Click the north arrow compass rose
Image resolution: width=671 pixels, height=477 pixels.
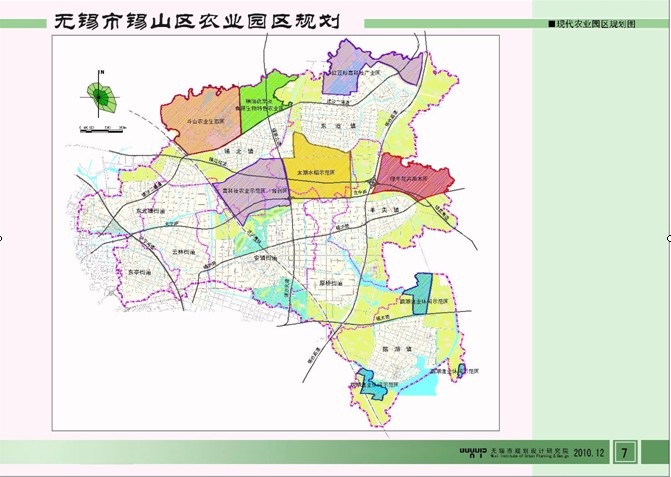(x=102, y=94)
